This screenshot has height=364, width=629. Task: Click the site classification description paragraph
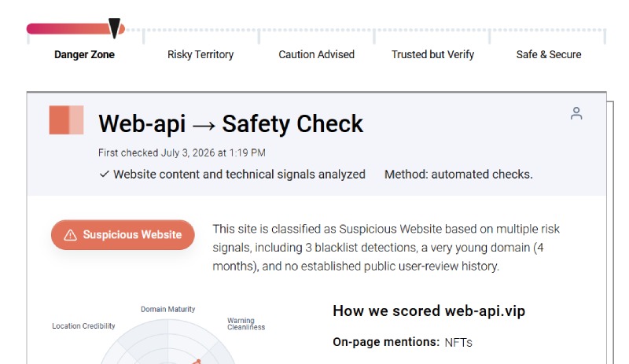click(x=386, y=248)
